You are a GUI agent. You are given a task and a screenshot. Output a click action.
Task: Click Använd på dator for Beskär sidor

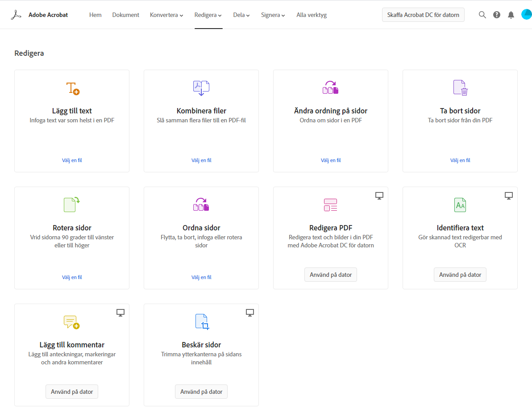coord(201,392)
